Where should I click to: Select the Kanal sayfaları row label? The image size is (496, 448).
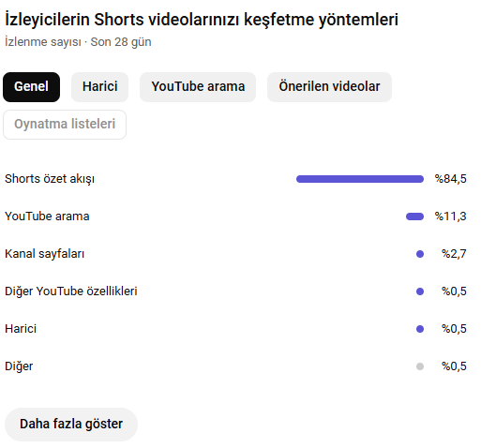[x=45, y=254]
